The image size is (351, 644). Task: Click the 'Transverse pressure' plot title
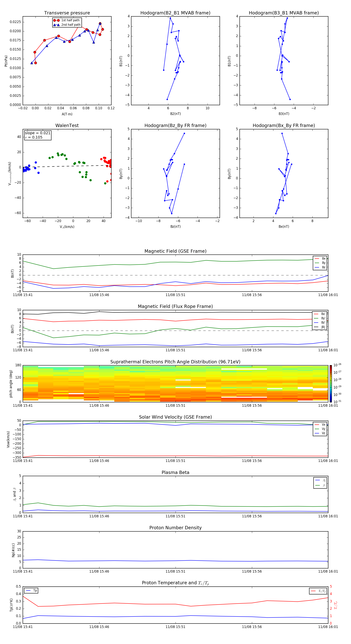click(67, 13)
